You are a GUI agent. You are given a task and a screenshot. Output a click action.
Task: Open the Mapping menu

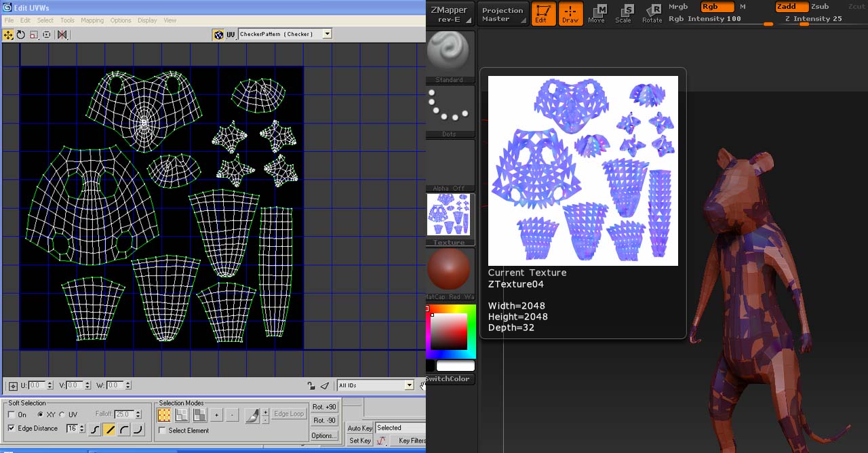92,20
